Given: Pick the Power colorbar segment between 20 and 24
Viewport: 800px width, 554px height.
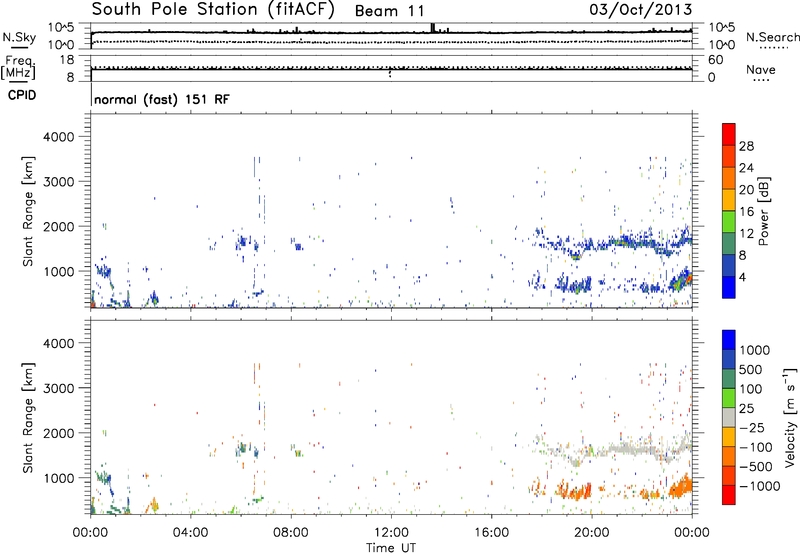Looking at the screenshot, I should 729,178.
